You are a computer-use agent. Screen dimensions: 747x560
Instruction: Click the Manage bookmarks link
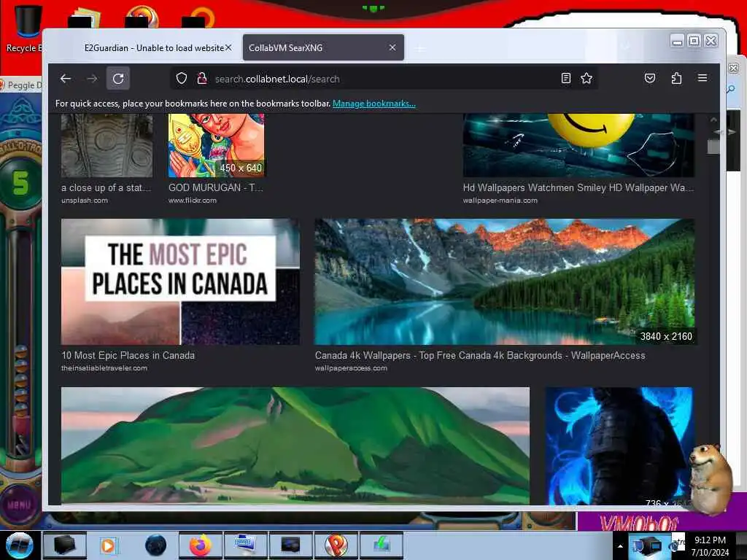click(x=374, y=104)
